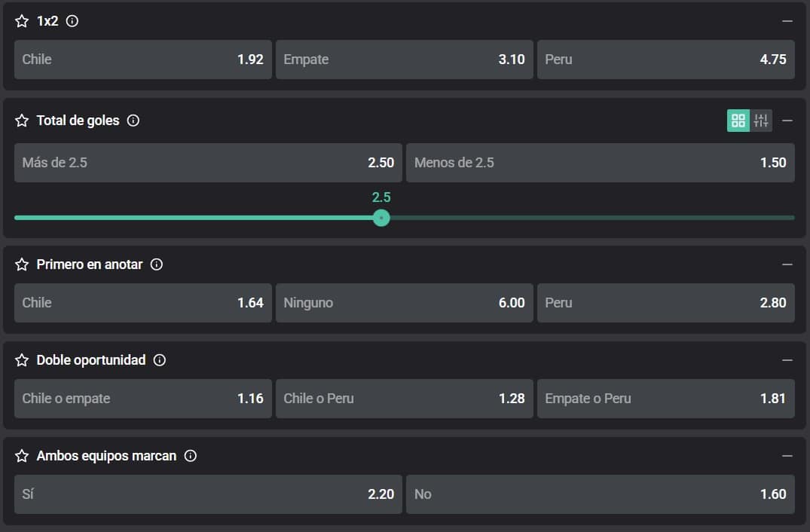Viewport: 810px width, 532px height.
Task: Favorite the Ambos equipos marcan market
Action: 22,456
